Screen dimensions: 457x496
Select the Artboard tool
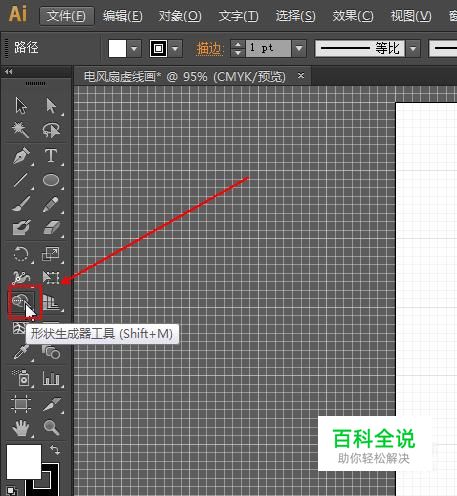21,404
